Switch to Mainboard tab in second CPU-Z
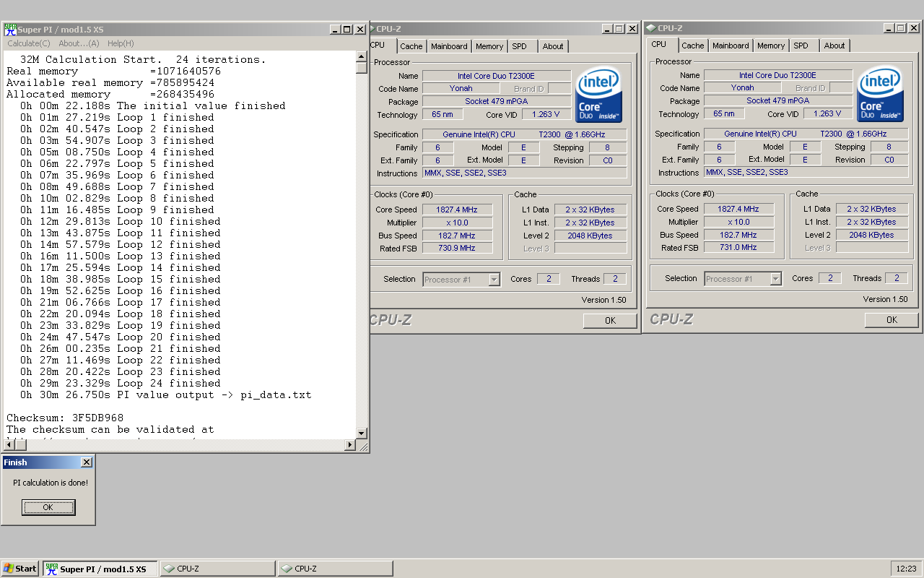The height and width of the screenshot is (578, 924). click(x=731, y=46)
